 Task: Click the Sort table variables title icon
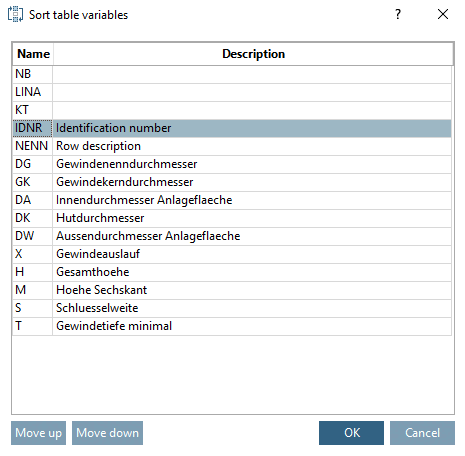tap(15, 14)
